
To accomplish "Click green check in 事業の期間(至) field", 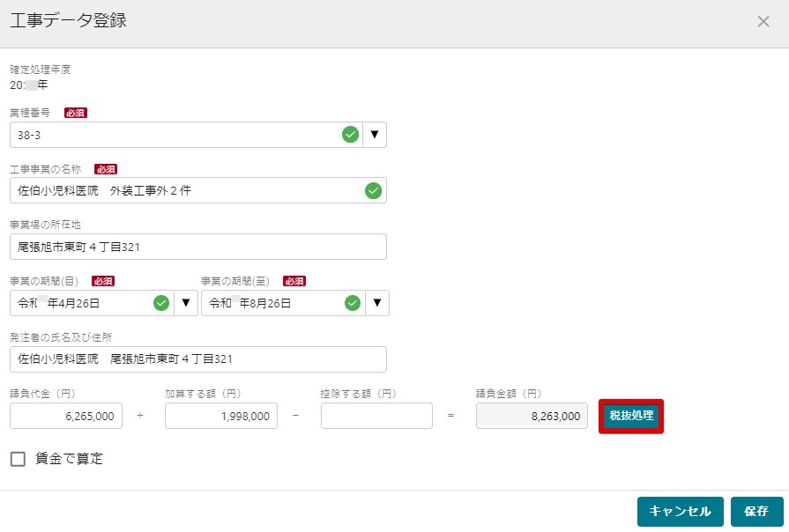I will pos(353,303).
